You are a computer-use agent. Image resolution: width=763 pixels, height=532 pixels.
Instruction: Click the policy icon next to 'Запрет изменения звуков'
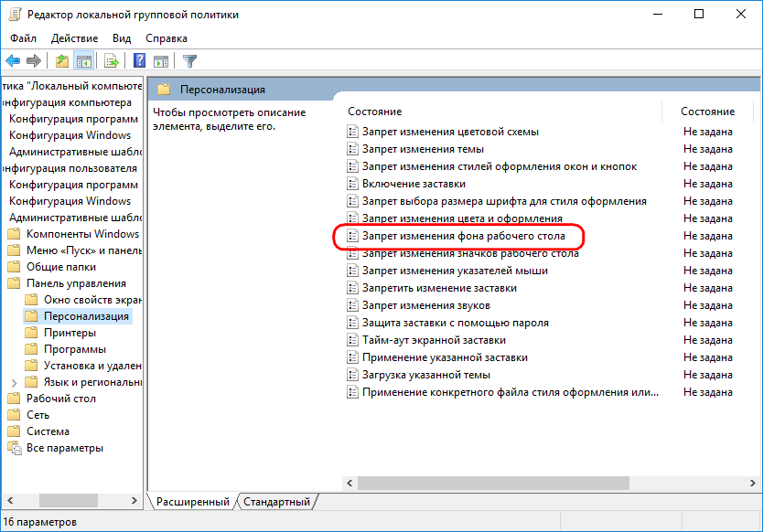click(352, 305)
